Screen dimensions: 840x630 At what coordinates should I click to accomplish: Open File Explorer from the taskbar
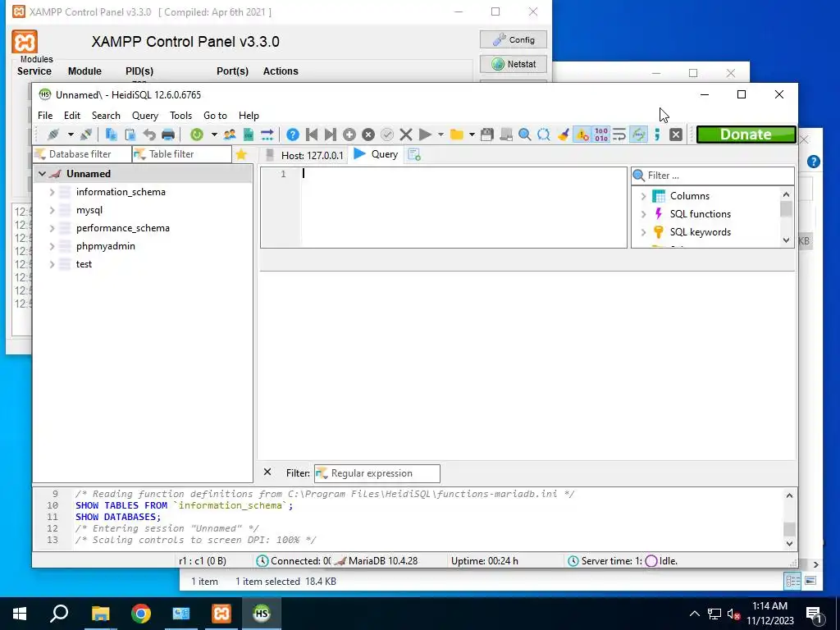100,614
